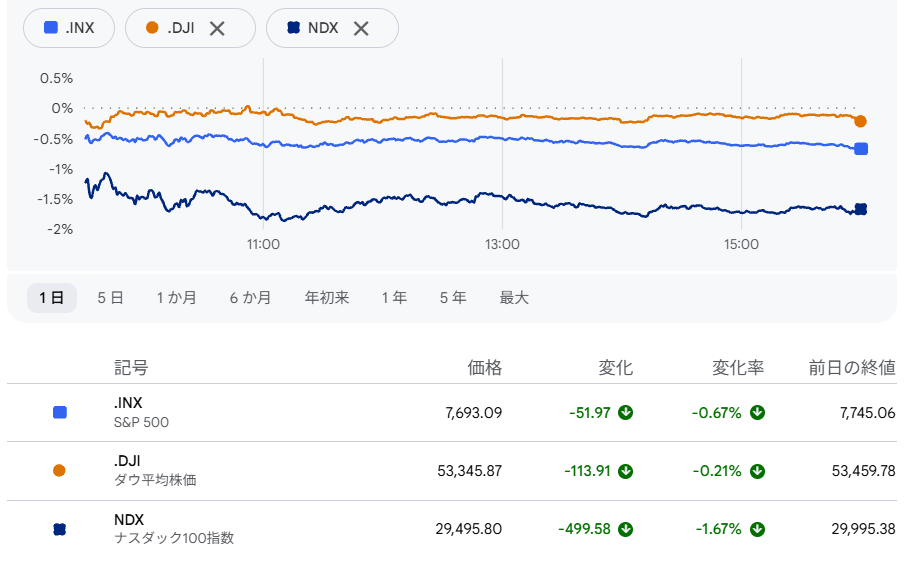913x563 pixels.
Task: Click the blue .INX chip square icon
Action: (x=51, y=27)
